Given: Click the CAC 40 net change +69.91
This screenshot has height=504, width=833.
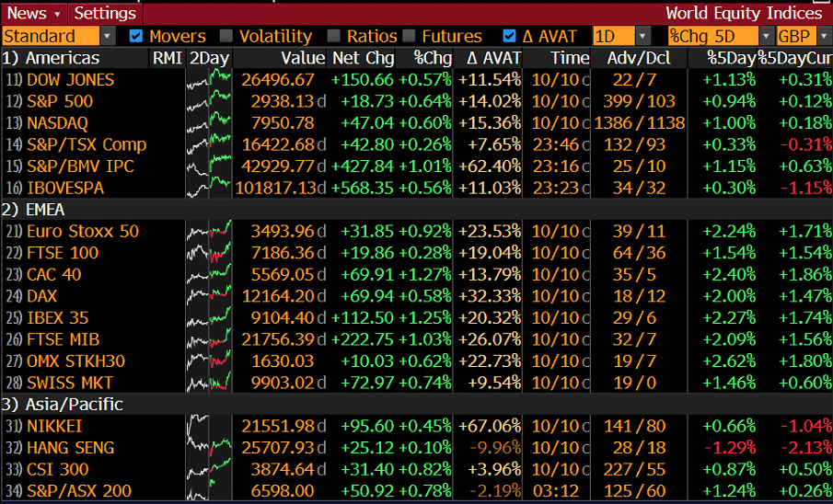Looking at the screenshot, I should [367, 275].
